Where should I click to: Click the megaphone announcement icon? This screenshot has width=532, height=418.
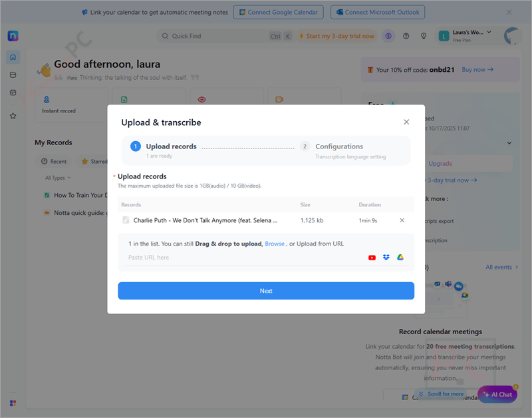[84, 12]
